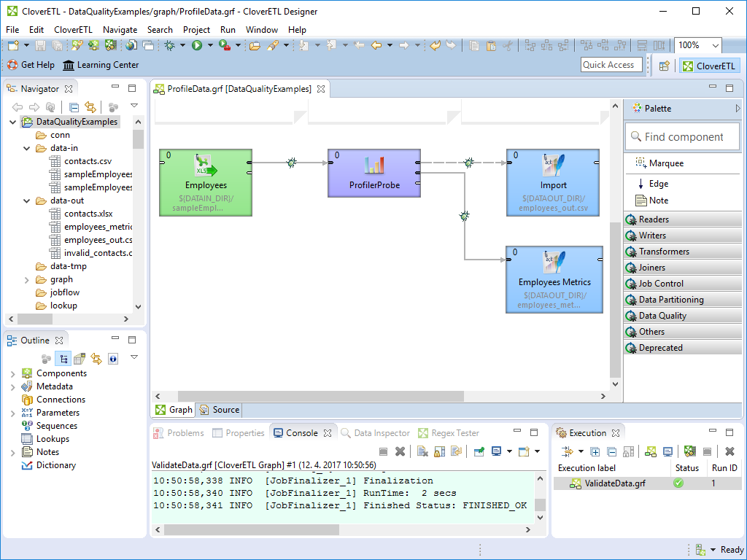Click the Find component search field

(x=683, y=137)
